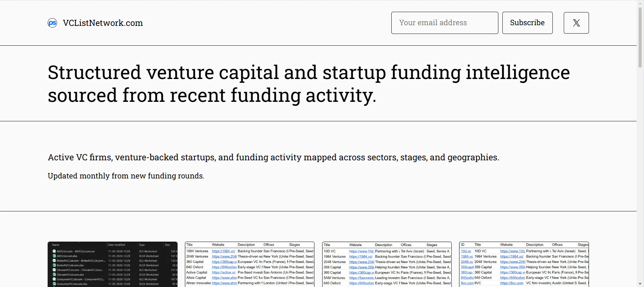
Task: Click 'Updated monthly from new funding rounds' text
Action: [126, 176]
